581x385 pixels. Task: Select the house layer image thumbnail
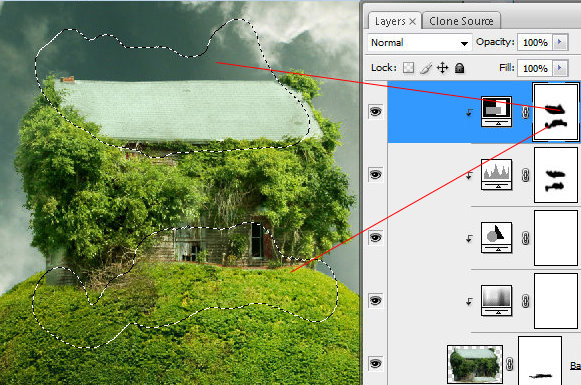coord(475,364)
